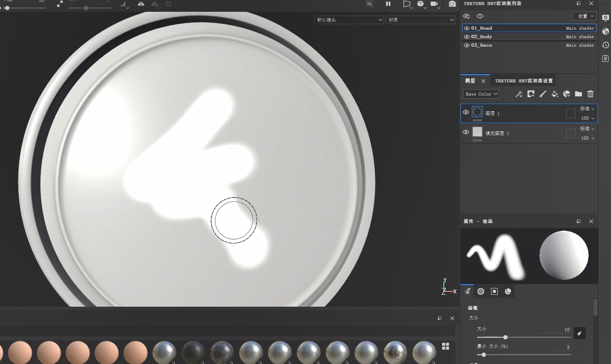Click the grid view icon on shelf
Viewport: 611px width, 364px height.
click(x=446, y=346)
